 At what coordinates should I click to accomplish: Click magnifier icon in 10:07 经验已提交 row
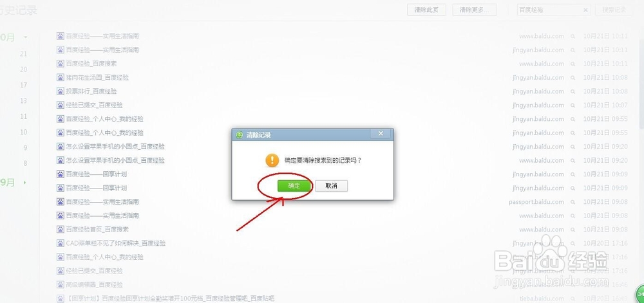point(573,105)
